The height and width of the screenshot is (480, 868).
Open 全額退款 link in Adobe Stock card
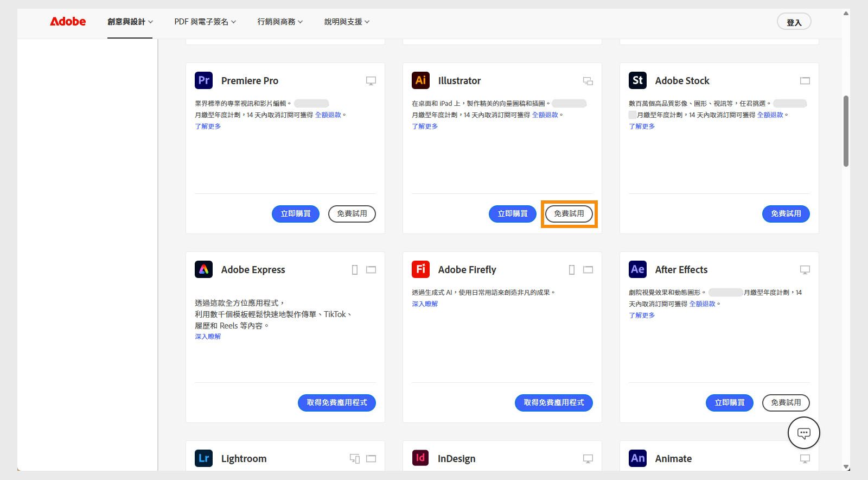click(x=770, y=115)
